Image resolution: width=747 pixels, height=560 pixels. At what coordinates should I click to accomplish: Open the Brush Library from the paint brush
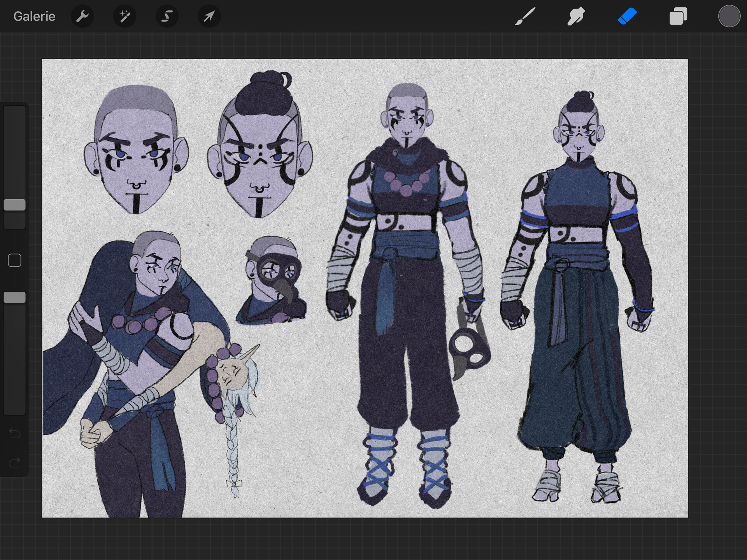coord(525,16)
